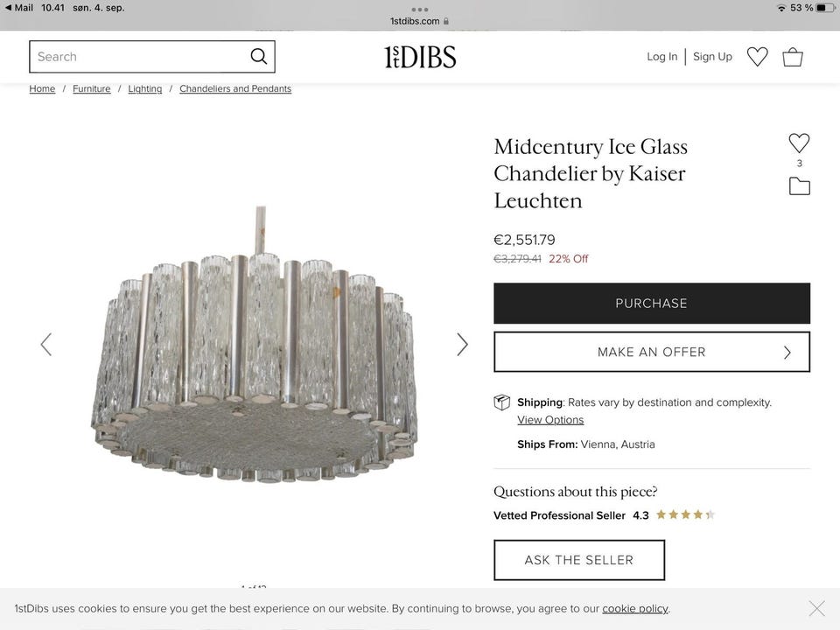Image resolution: width=840 pixels, height=630 pixels.
Task: Dismiss the cookie notice X icon
Action: (816, 608)
